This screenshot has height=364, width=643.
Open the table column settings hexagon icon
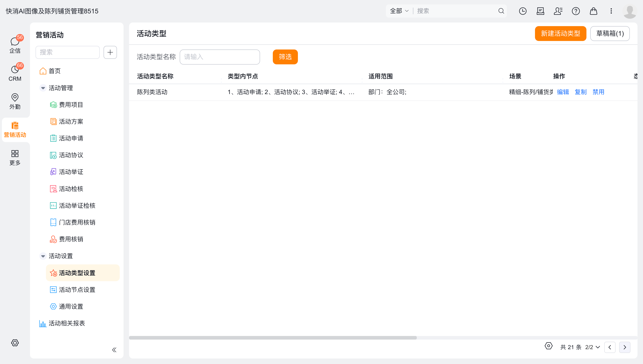pos(549,346)
